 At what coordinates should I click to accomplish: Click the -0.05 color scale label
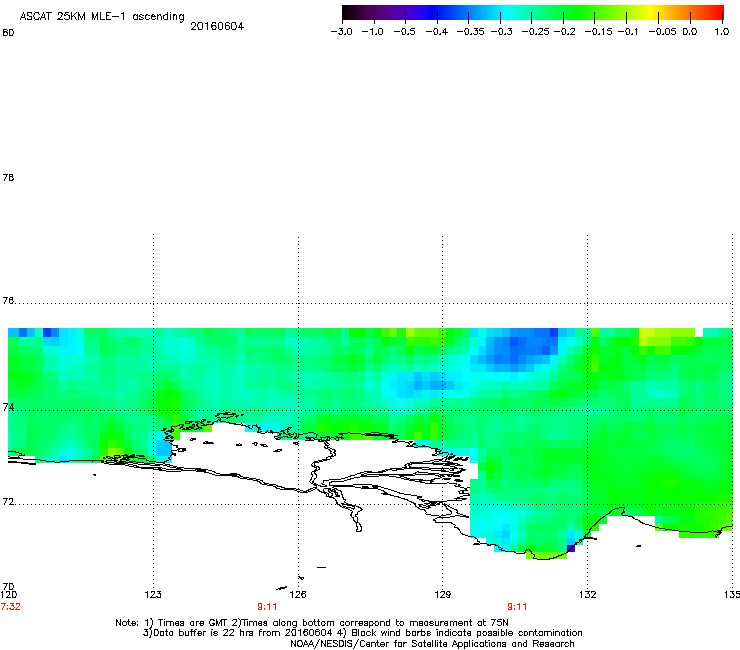tap(662, 32)
